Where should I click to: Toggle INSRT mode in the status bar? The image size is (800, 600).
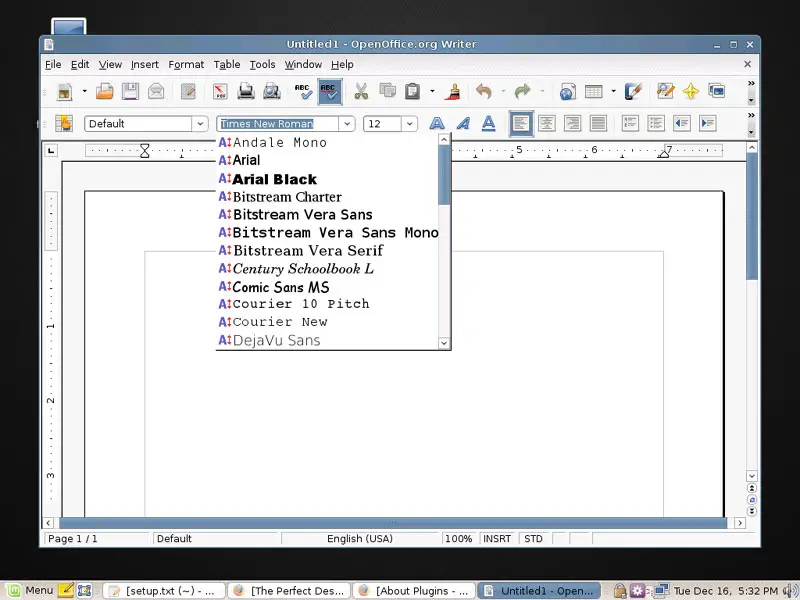point(497,539)
